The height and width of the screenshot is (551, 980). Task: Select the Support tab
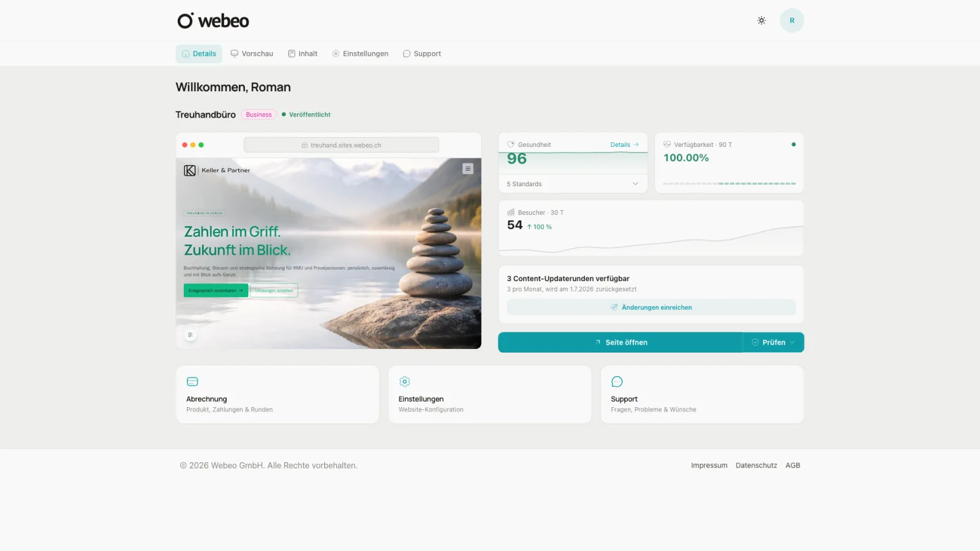click(422, 54)
